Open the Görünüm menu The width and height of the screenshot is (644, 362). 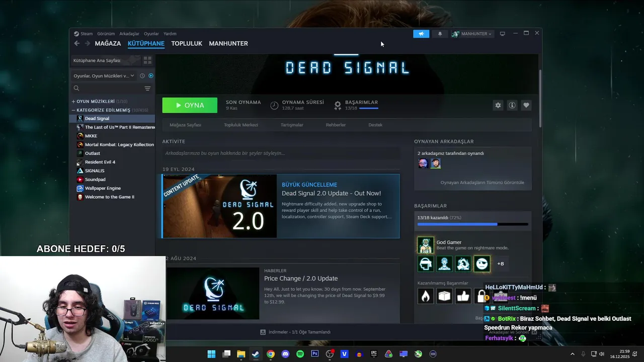click(106, 34)
